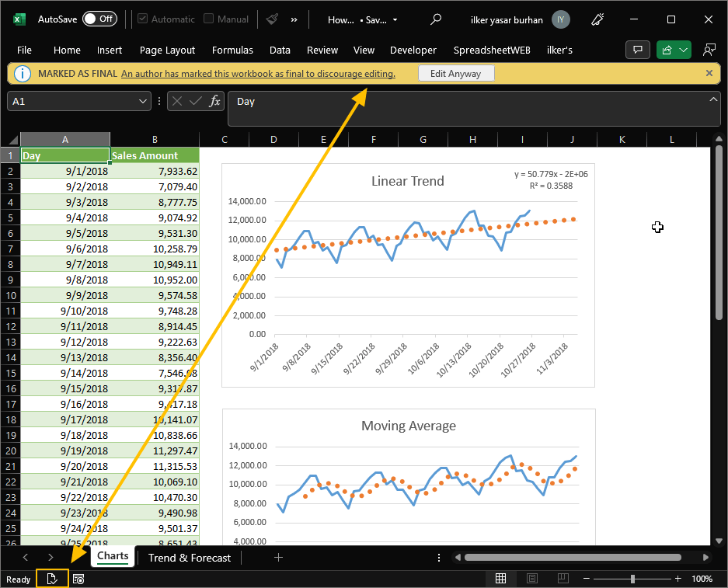Screen dimensions: 728x588
Task: Select column B header
Action: point(155,139)
